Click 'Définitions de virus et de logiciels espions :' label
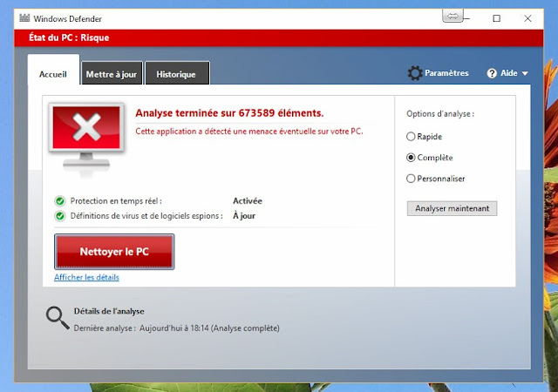 (146, 216)
